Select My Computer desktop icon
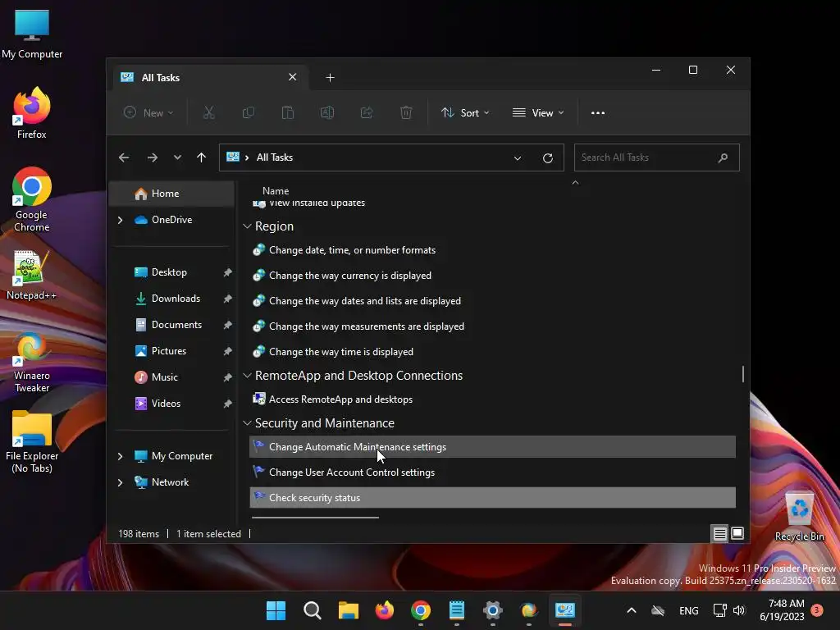This screenshot has height=630, width=840. [32, 34]
